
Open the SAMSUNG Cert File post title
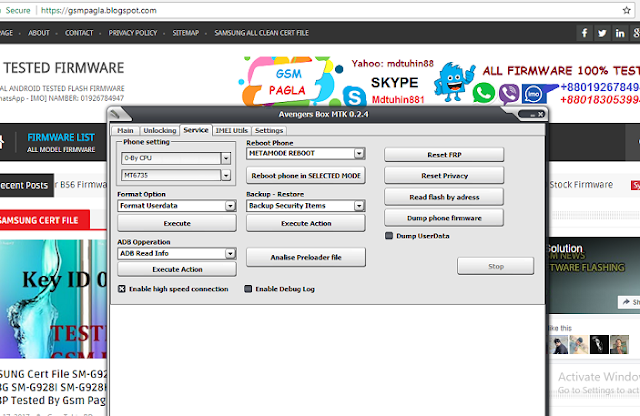coord(53,387)
